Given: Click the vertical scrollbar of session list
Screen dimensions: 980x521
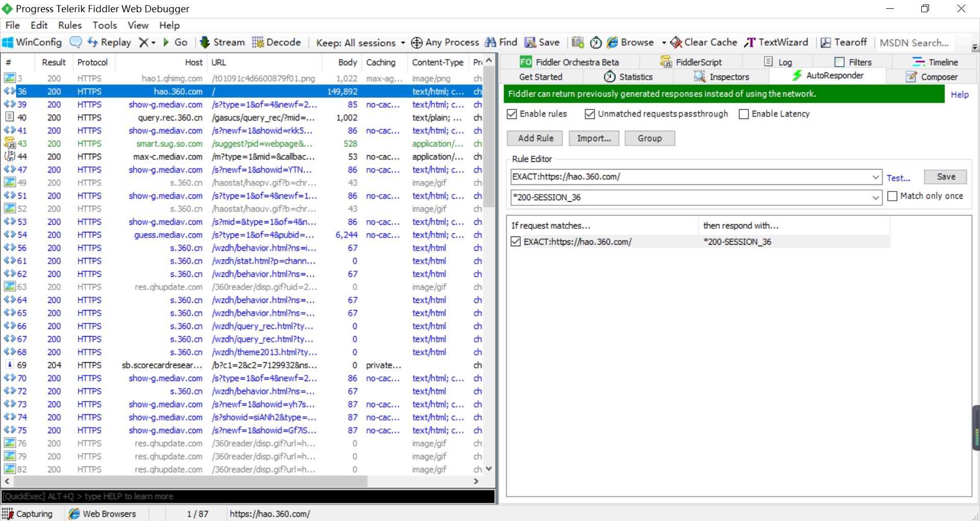Looking at the screenshot, I should pos(489,136).
